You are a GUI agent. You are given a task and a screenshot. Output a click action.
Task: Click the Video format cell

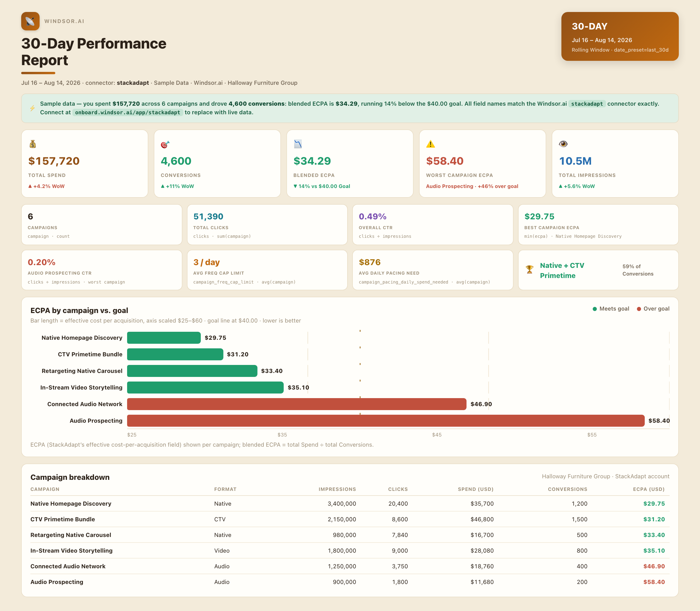click(x=222, y=551)
